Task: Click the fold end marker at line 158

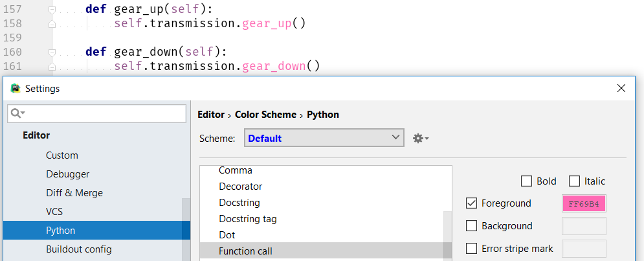Action: tap(52, 24)
